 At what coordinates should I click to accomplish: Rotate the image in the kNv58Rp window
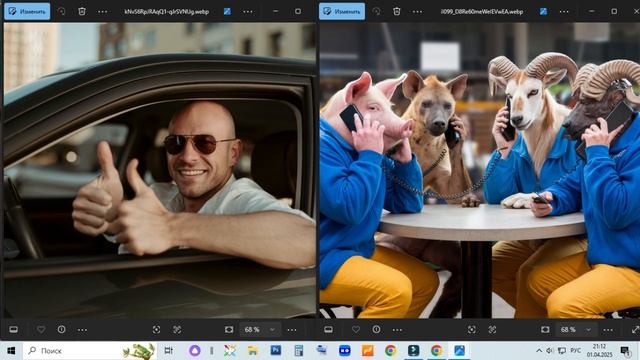click(62, 11)
